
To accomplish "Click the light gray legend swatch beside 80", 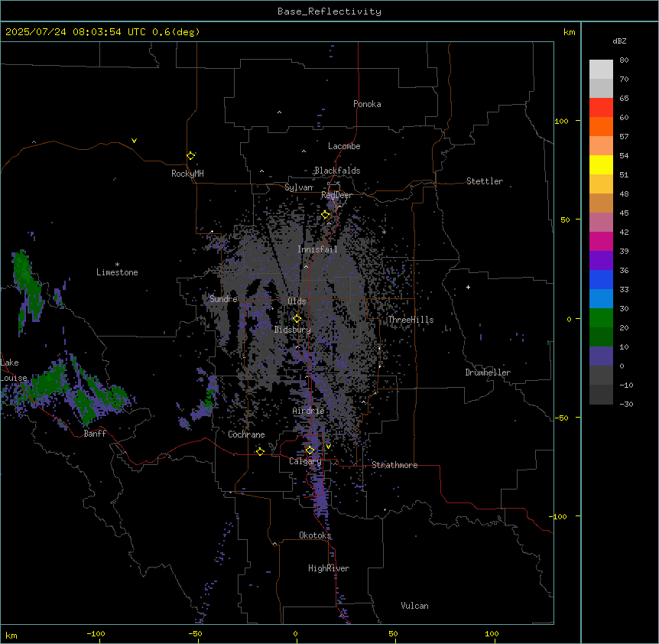I will [x=601, y=70].
